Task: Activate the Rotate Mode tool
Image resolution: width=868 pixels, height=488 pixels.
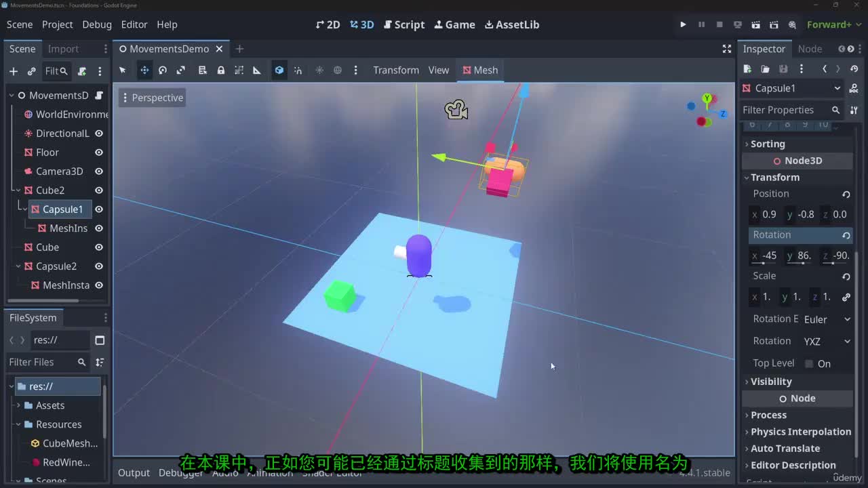Action: tap(163, 70)
